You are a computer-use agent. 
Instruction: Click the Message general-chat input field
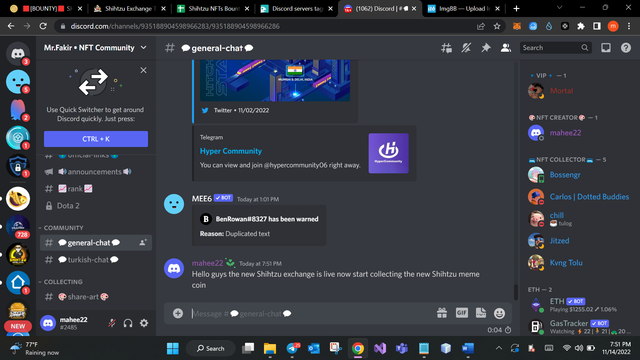[310, 313]
